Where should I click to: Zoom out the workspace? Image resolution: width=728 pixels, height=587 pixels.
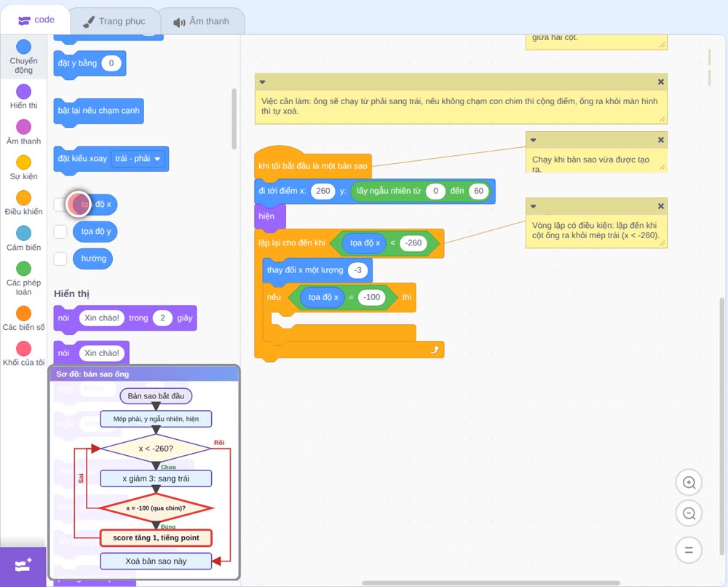tap(689, 513)
